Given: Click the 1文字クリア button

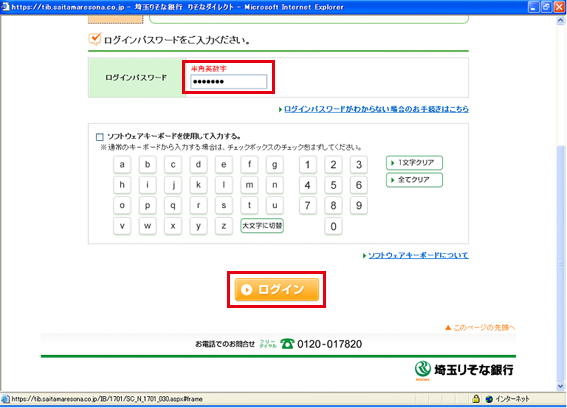Looking at the screenshot, I should click(x=414, y=163).
